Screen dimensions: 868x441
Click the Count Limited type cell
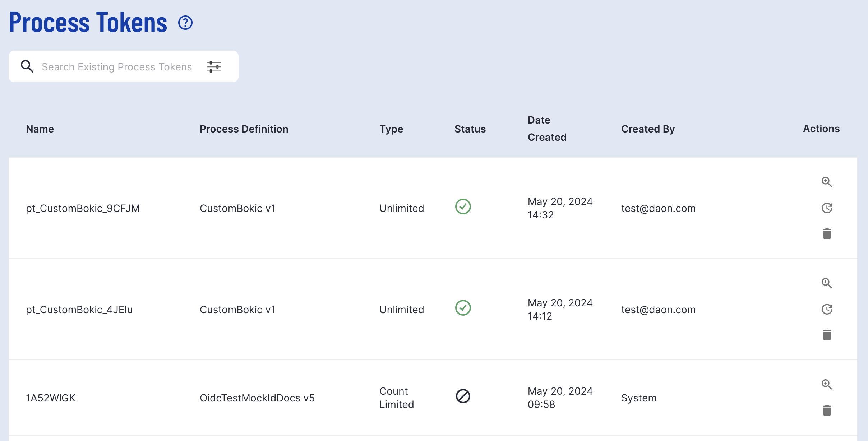coord(397,398)
